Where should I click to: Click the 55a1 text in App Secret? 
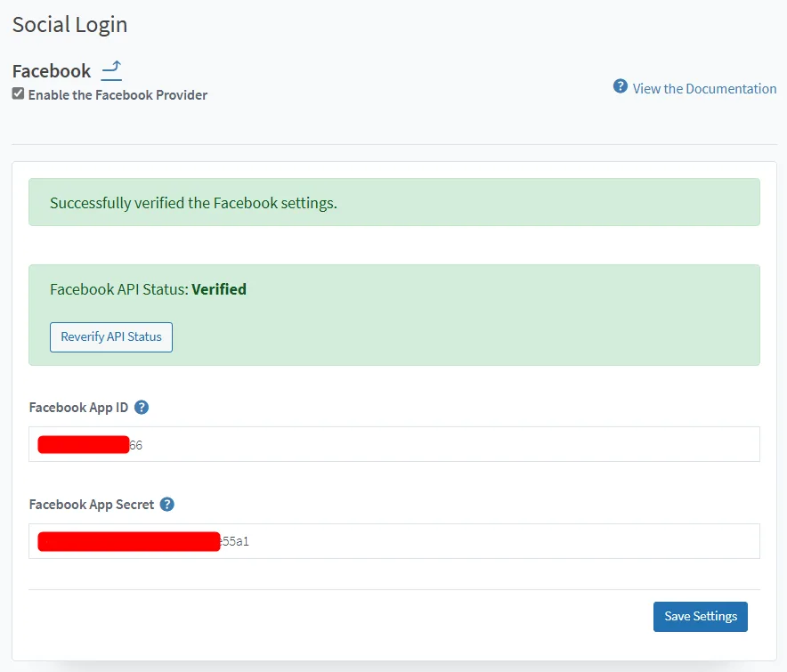[x=234, y=540]
